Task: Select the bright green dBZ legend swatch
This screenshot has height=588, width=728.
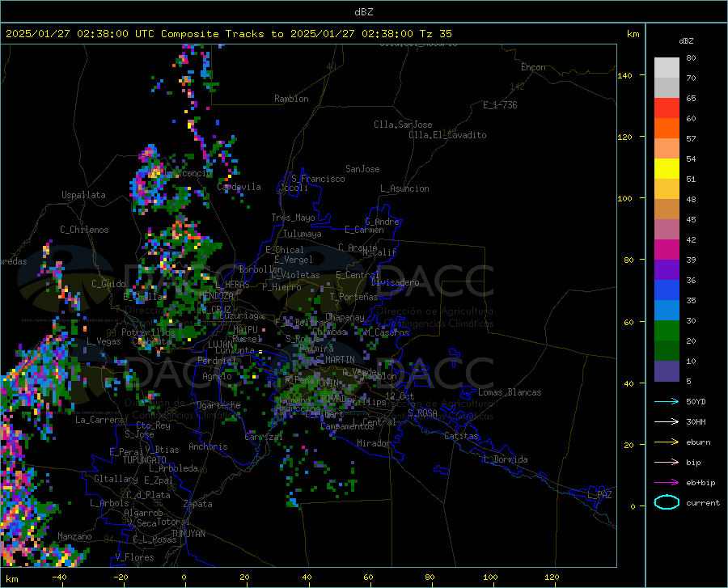Action: [667, 331]
